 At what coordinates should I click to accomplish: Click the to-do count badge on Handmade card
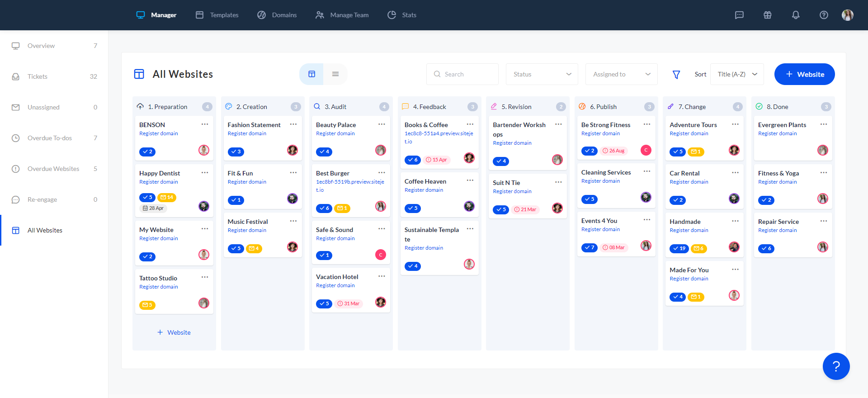pos(678,248)
